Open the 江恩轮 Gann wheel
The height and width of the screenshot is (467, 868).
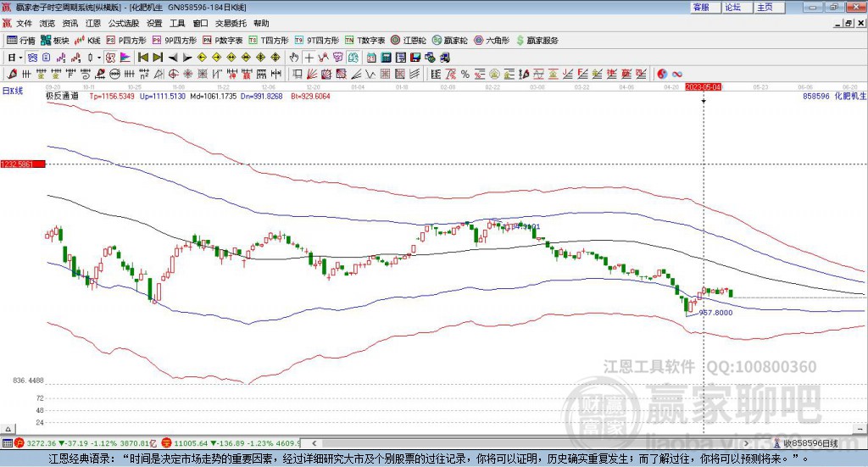point(409,41)
